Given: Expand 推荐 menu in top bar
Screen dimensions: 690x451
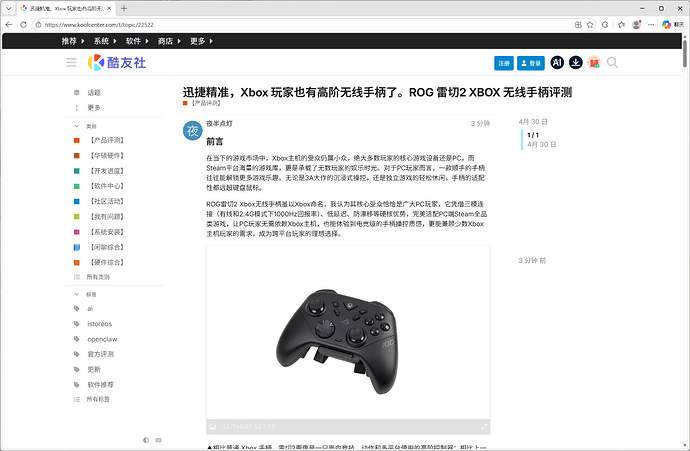Looking at the screenshot, I should point(73,41).
